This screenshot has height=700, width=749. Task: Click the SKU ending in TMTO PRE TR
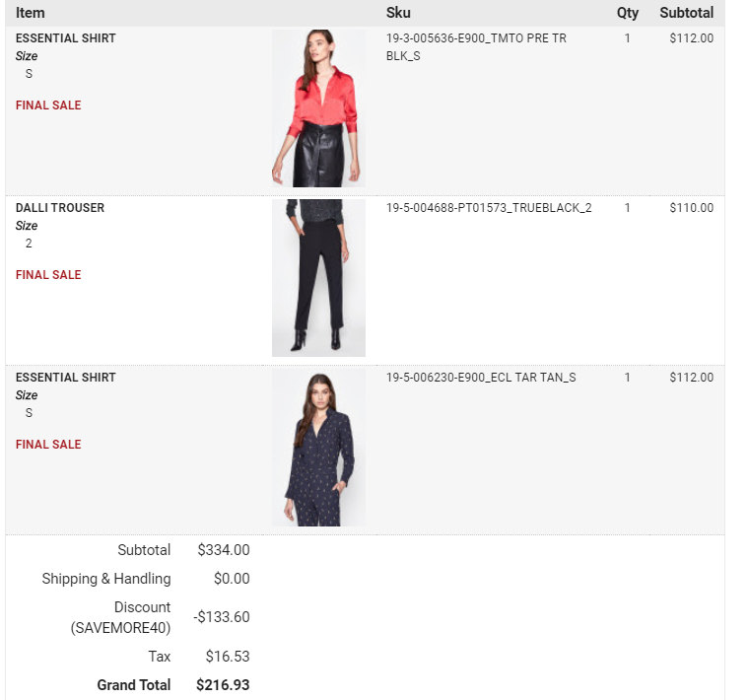click(476, 46)
